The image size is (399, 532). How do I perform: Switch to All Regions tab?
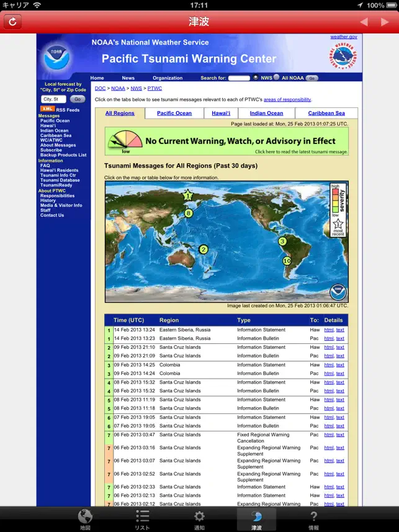coord(120,114)
